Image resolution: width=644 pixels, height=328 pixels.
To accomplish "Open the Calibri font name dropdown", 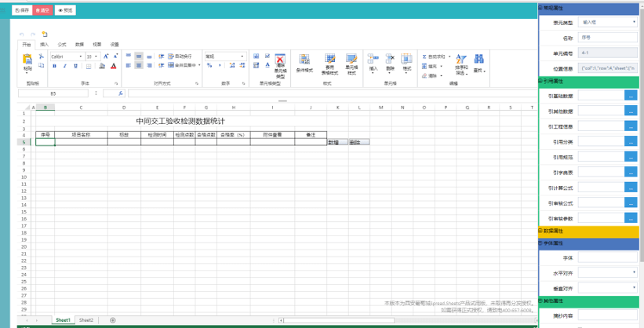I will 67,56.
